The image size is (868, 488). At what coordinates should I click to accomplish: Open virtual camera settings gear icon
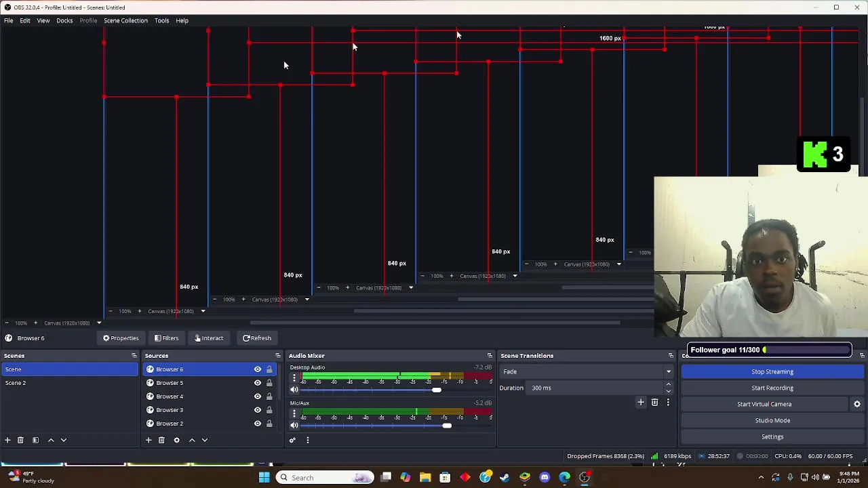pyautogui.click(x=857, y=404)
